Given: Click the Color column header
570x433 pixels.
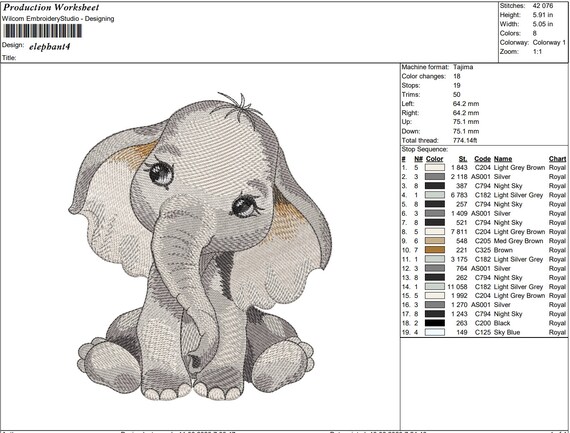Looking at the screenshot, I should click(x=434, y=159).
